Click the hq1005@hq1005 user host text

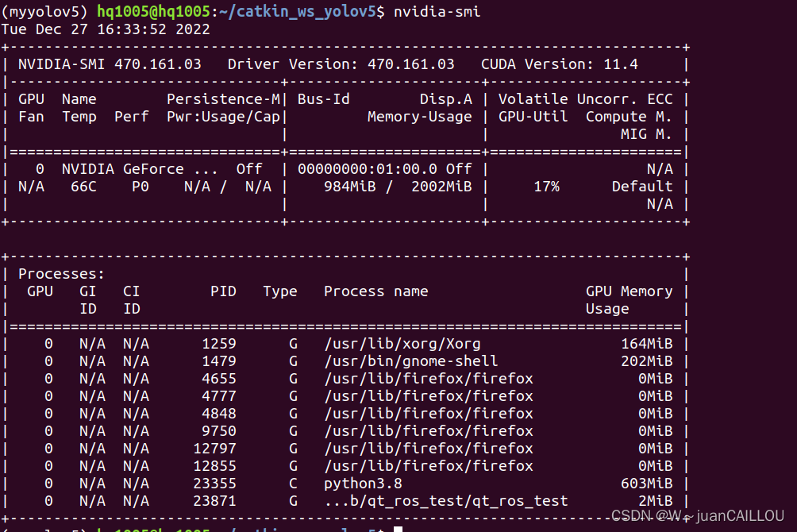pos(153,11)
